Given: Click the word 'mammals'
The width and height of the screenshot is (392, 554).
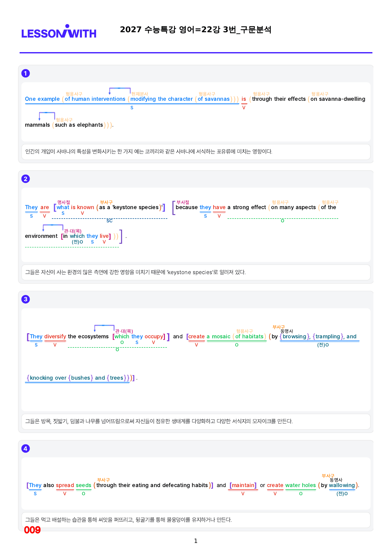Looking at the screenshot, I should tap(37, 125).
